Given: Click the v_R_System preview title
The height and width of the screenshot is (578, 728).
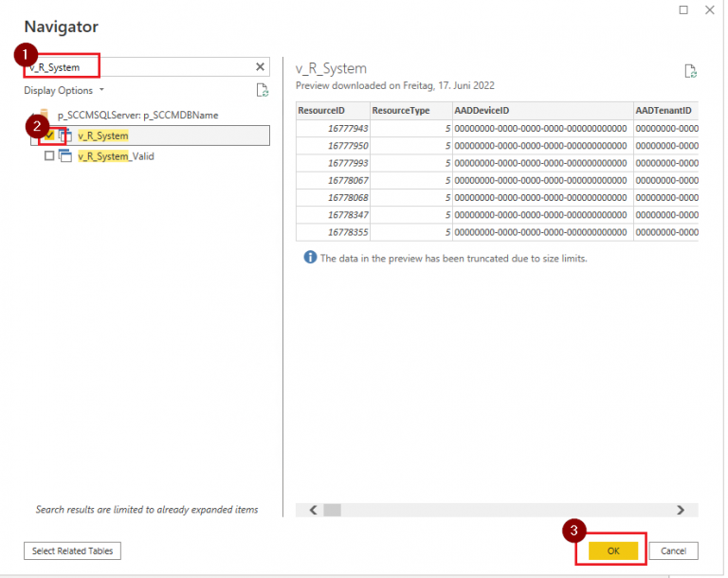Looking at the screenshot, I should [331, 68].
